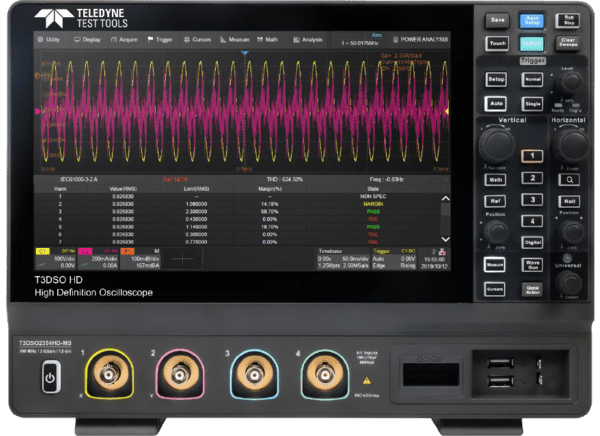Toggle the Digital channels button
The image size is (600, 436).
click(532, 242)
